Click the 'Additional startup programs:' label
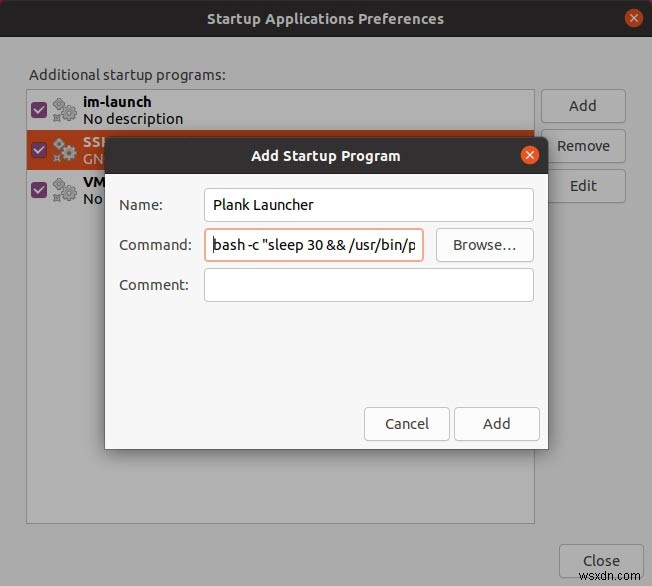Image resolution: width=652 pixels, height=586 pixels. pyautogui.click(x=127, y=75)
